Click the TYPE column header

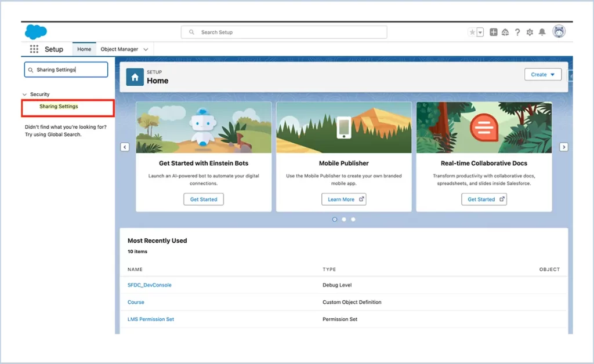329,270
